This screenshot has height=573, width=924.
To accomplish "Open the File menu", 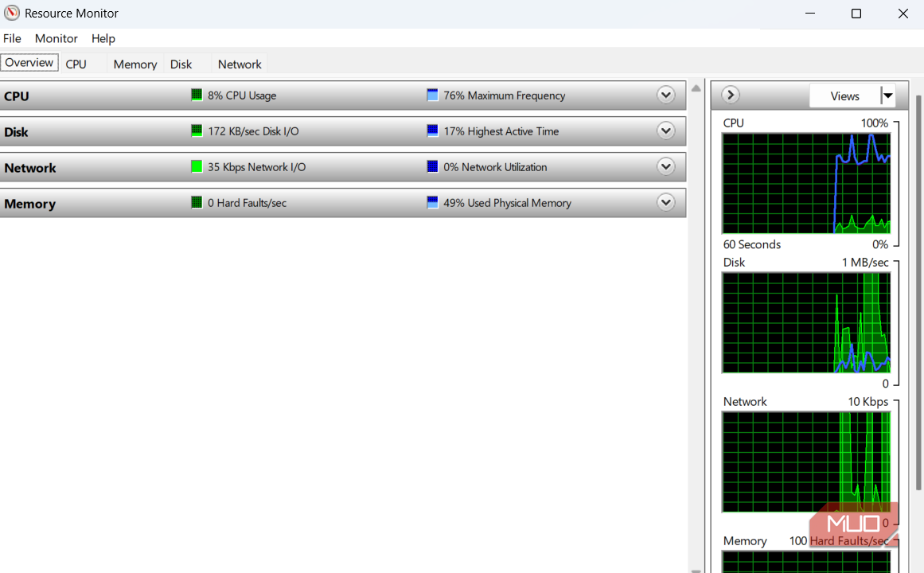I will 12,38.
